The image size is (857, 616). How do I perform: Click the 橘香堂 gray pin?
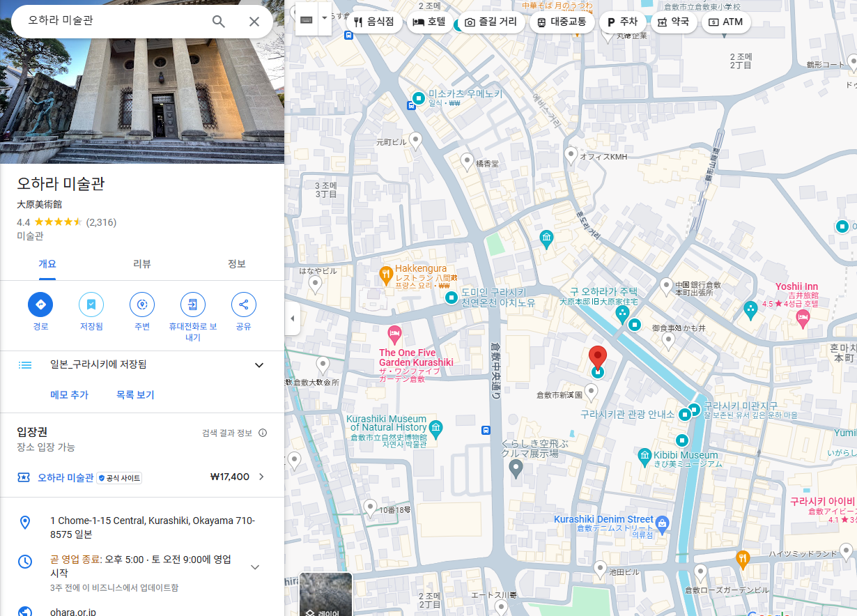(x=468, y=162)
